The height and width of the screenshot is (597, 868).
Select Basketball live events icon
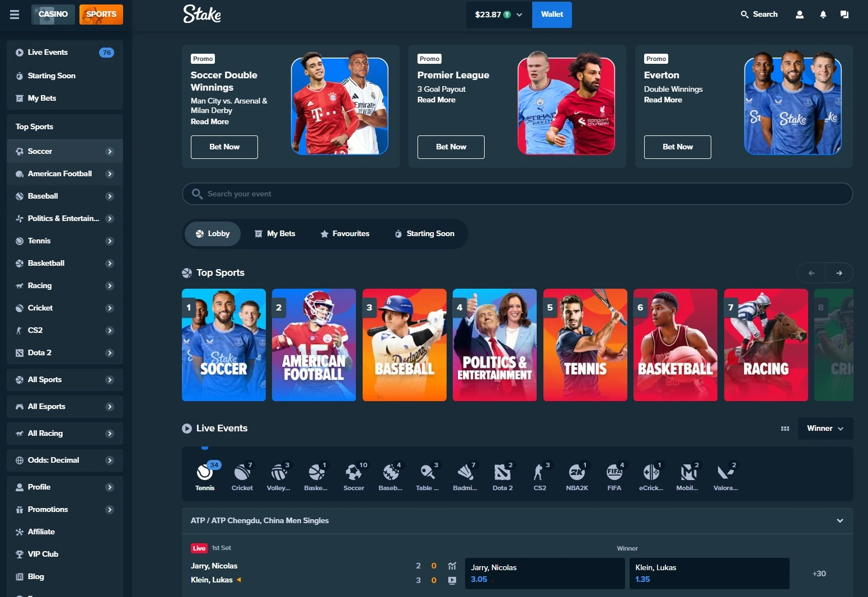316,476
